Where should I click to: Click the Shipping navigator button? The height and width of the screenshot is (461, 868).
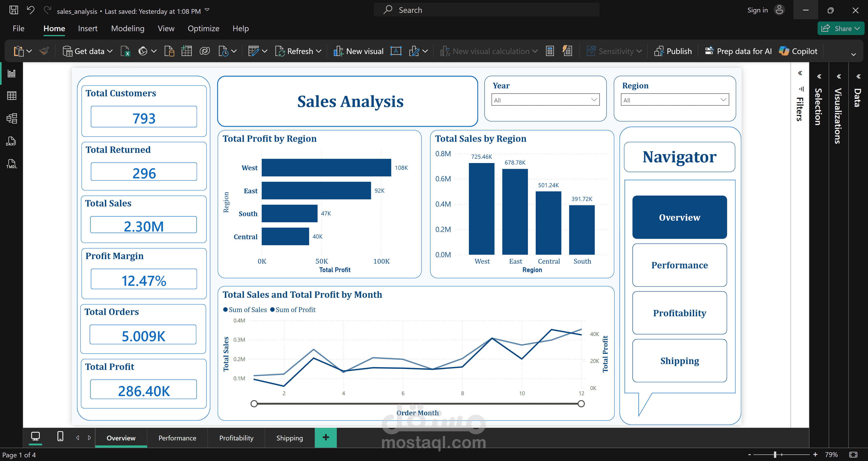pos(680,361)
